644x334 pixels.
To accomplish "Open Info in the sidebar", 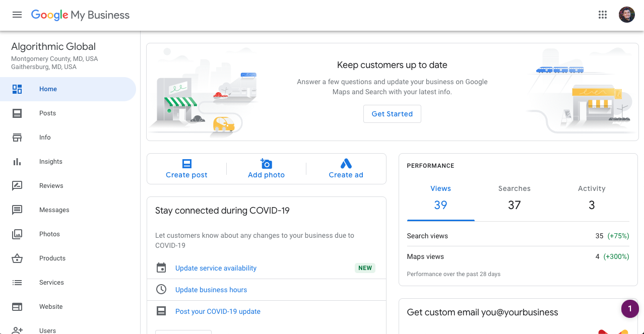I will coord(68,138).
